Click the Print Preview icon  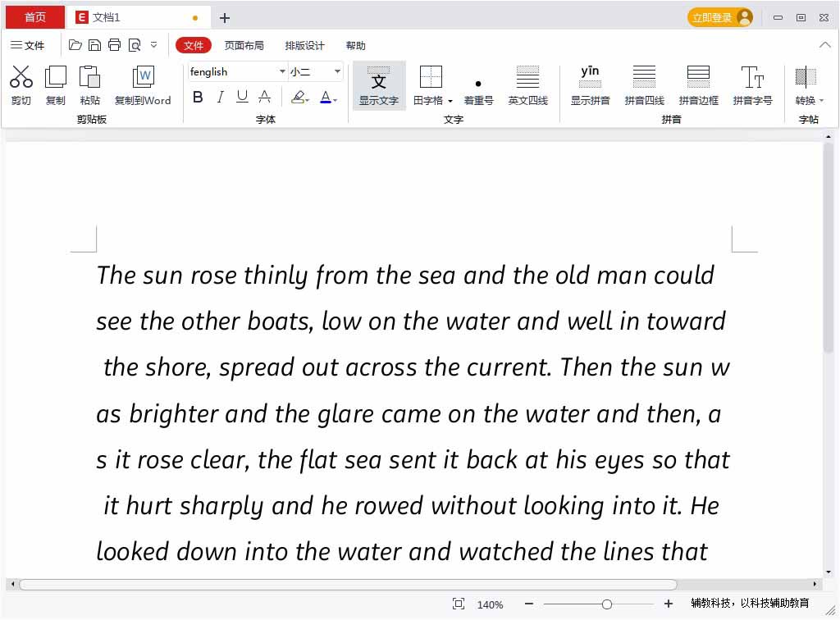(135, 45)
